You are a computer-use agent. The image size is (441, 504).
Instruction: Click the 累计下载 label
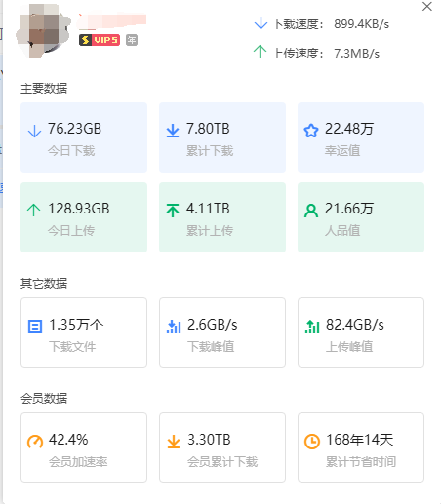tap(210, 151)
